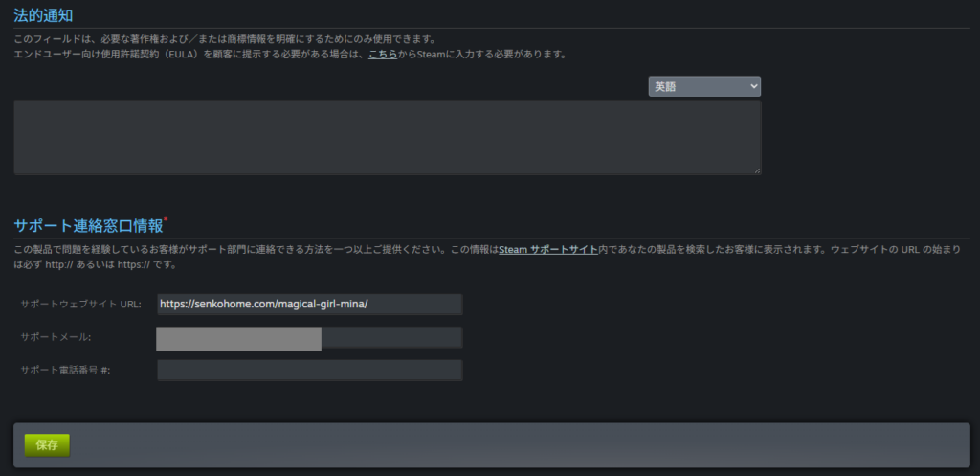Click the chevron arrow on language selector
This screenshot has width=980, height=476.
coord(754,87)
